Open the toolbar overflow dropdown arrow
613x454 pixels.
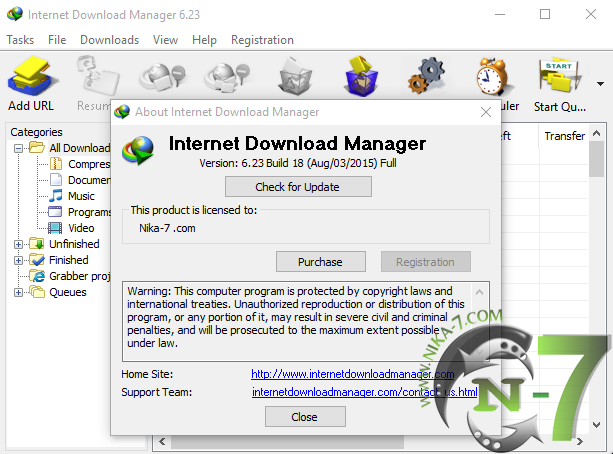coord(600,84)
